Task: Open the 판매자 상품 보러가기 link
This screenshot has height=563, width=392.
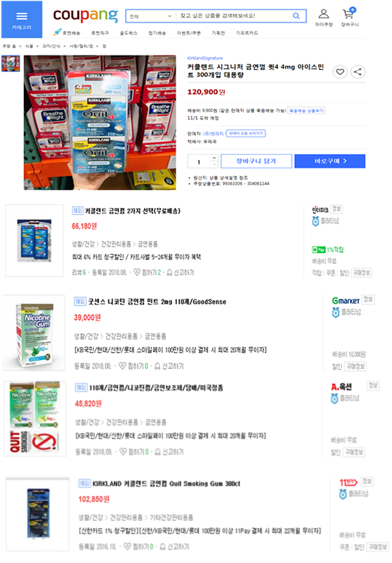Action: pos(246,133)
